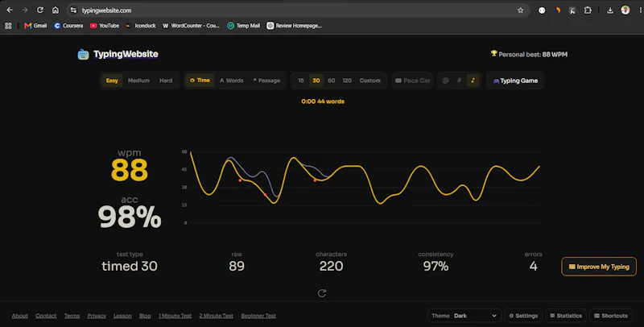
Task: Select Easy difficulty
Action: (112, 81)
